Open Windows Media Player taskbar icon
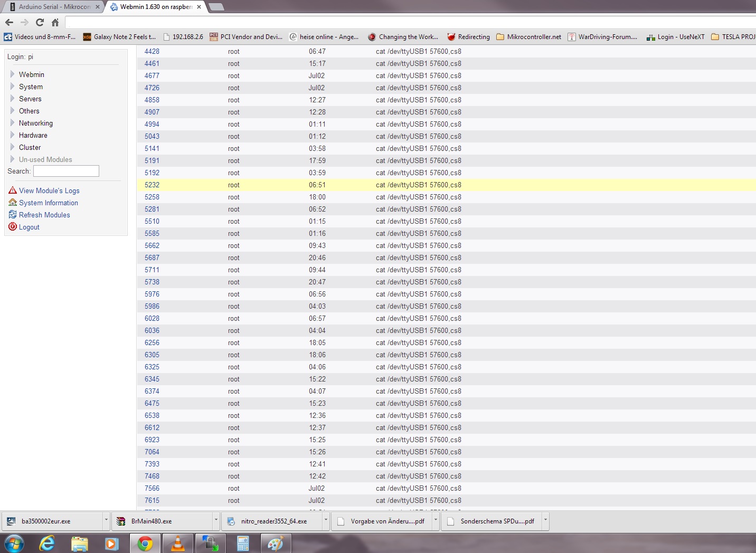 tap(112, 544)
